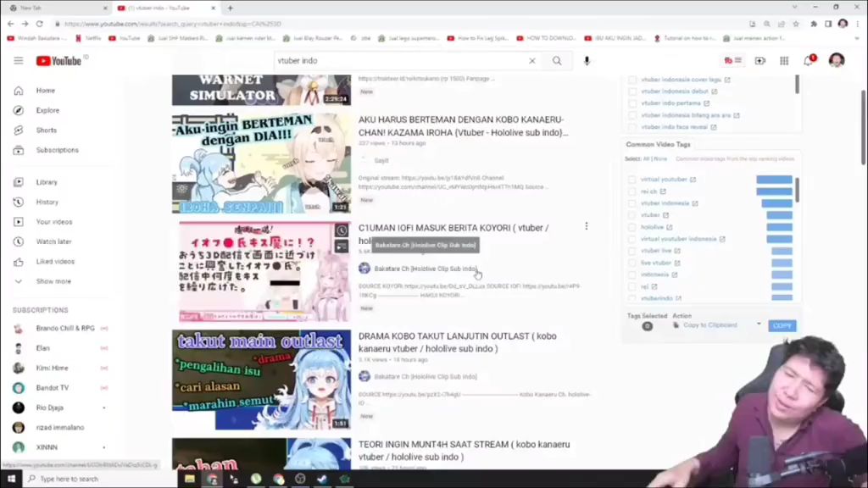
Task: Open the TubeBuddy extension menu icon
Action: pyautogui.click(x=733, y=60)
